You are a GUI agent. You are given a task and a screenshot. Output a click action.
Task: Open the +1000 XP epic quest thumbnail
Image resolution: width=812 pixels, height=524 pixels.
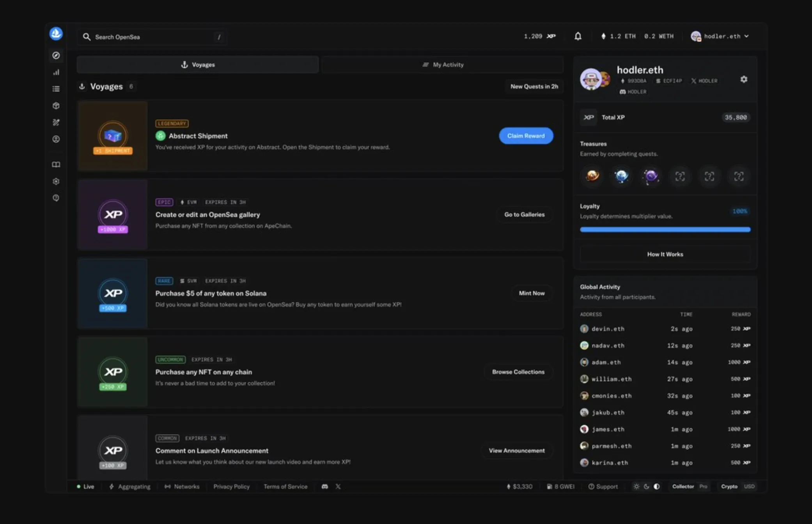(x=113, y=214)
